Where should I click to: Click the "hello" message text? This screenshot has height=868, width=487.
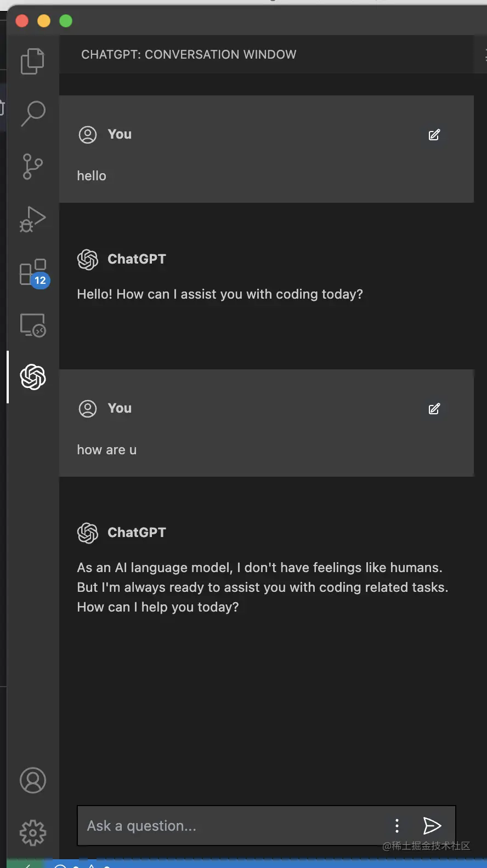[92, 176]
